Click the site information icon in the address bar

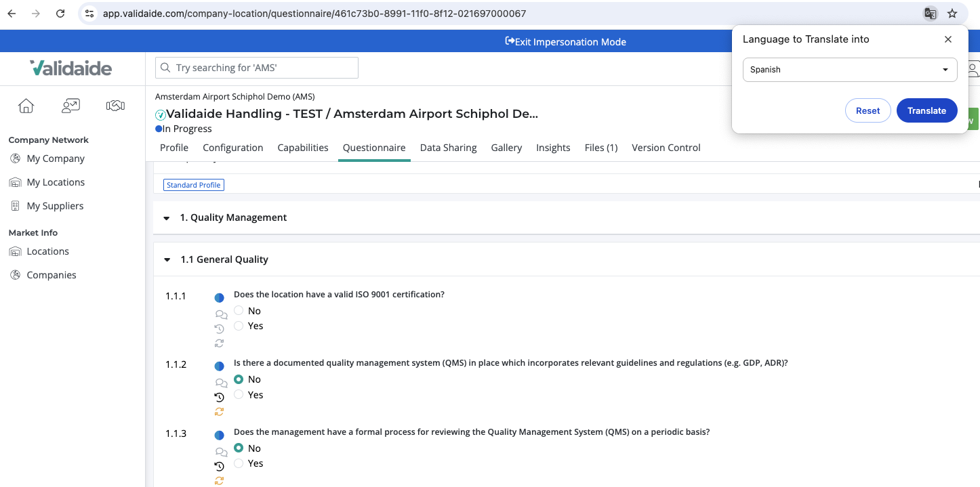89,14
